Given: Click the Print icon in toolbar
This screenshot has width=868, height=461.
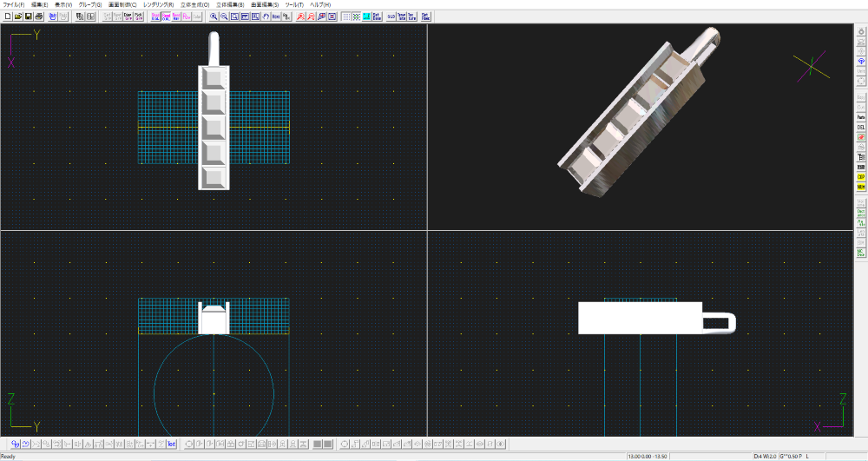Looking at the screenshot, I should (39, 16).
